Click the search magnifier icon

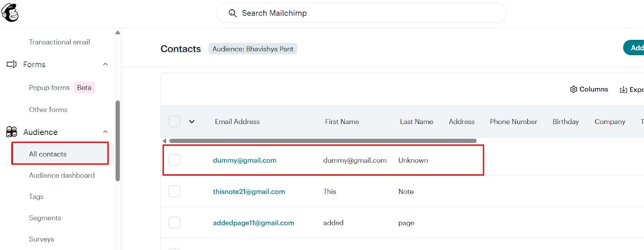pyautogui.click(x=233, y=13)
